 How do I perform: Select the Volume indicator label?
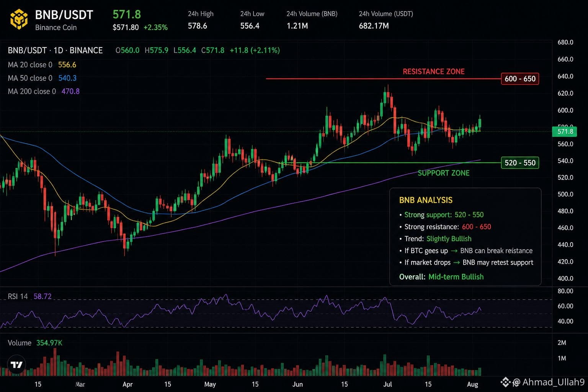[x=20, y=343]
